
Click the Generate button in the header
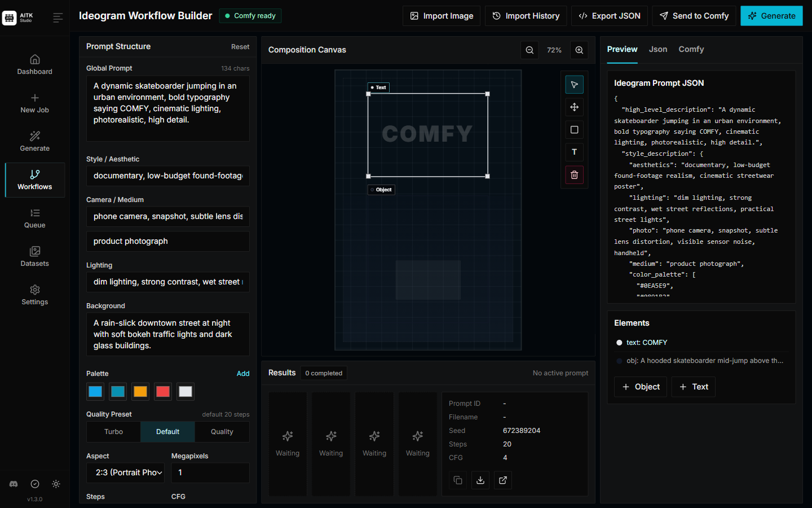pos(771,16)
